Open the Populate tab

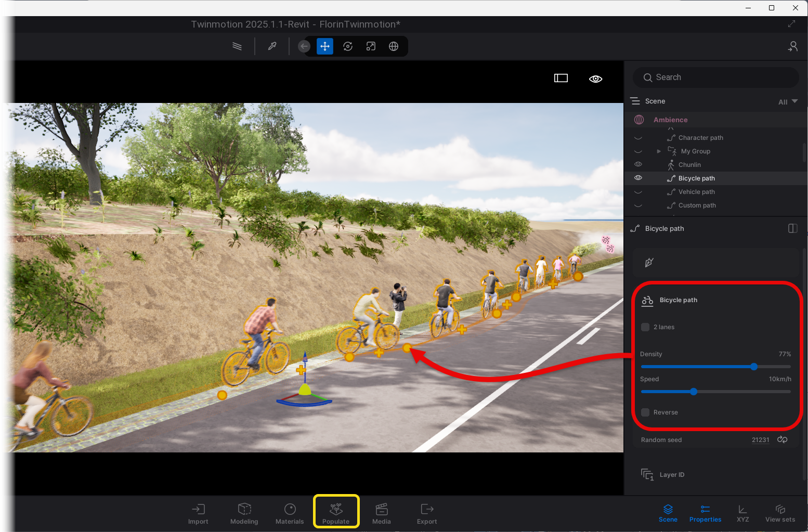click(336, 513)
